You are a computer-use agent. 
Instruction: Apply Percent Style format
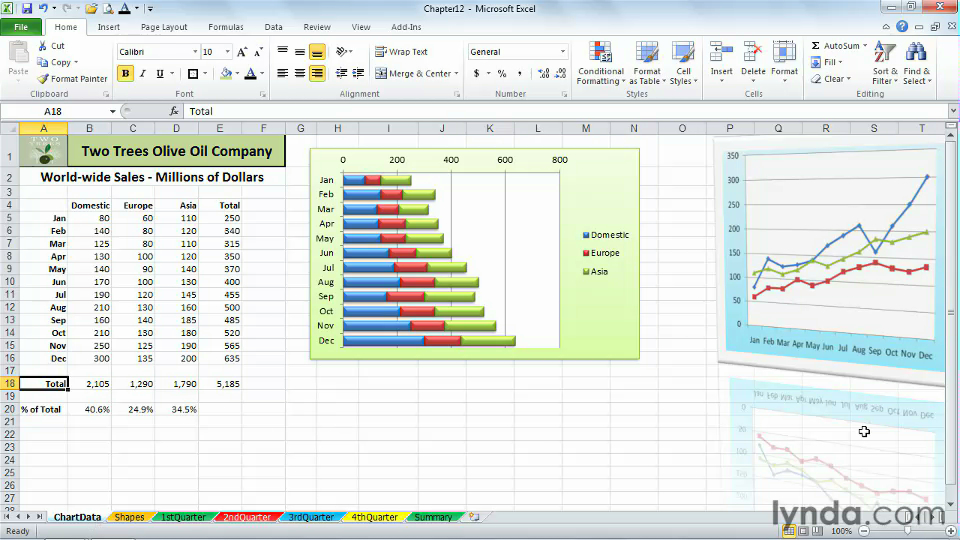click(x=502, y=73)
